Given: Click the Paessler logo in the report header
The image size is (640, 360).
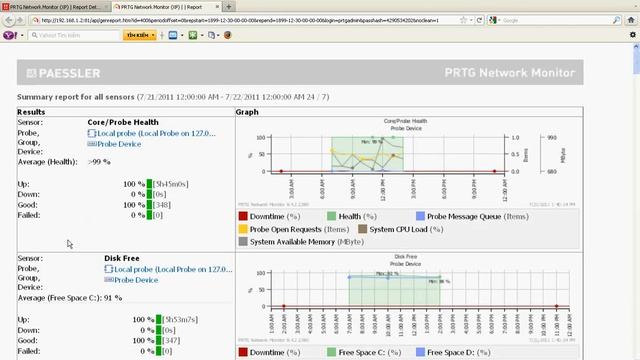Looking at the screenshot, I should 63,73.
